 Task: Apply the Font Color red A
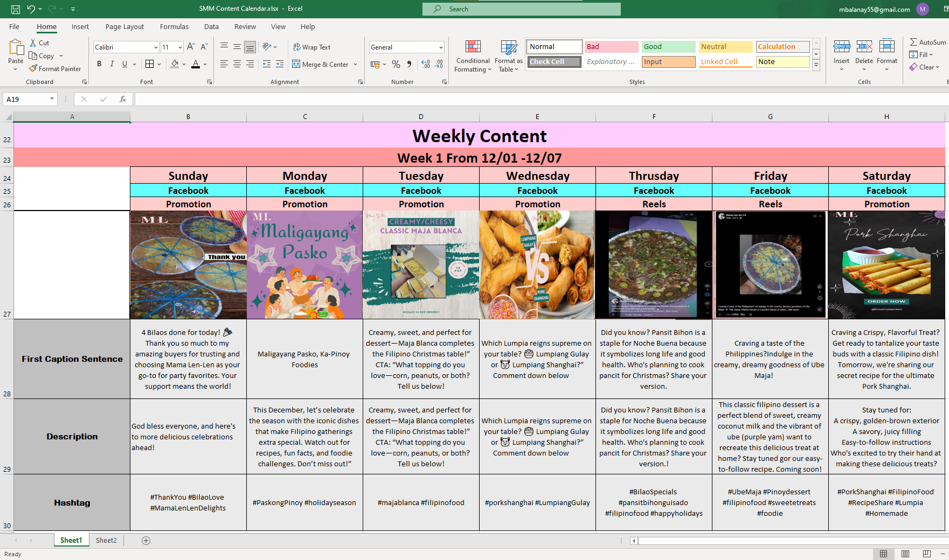coord(196,64)
